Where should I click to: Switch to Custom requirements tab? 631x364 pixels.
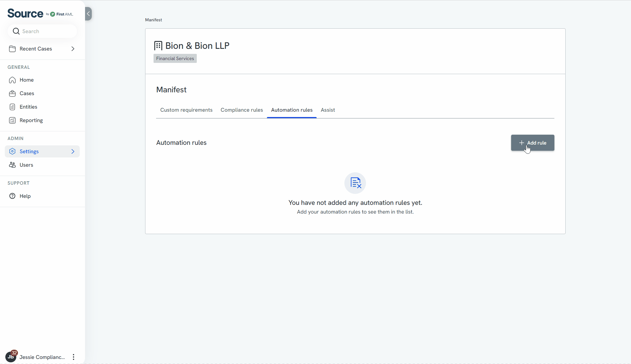tap(186, 110)
